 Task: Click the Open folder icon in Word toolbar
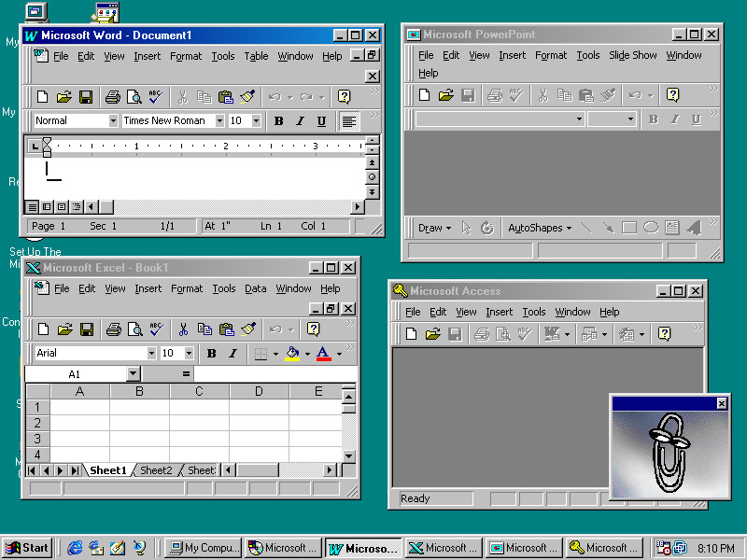[x=63, y=97]
